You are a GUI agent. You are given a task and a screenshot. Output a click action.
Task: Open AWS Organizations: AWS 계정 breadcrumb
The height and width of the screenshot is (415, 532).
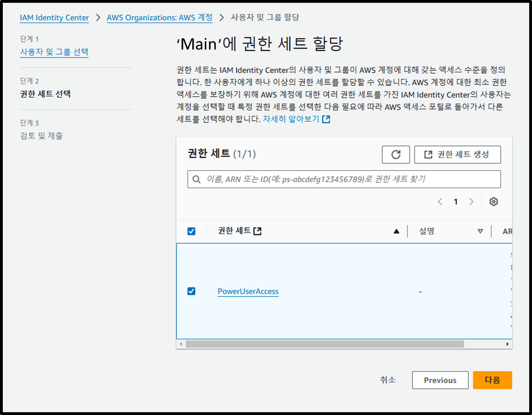(160, 18)
